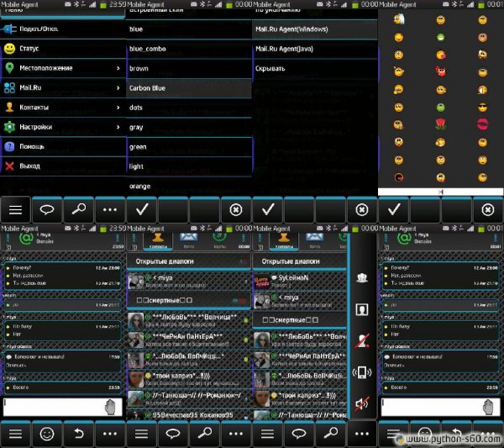Open contact ***ЧеРнАя ПаНтЕрА*** in list without side panel
The height and width of the screenshot is (448, 504).
189,340
